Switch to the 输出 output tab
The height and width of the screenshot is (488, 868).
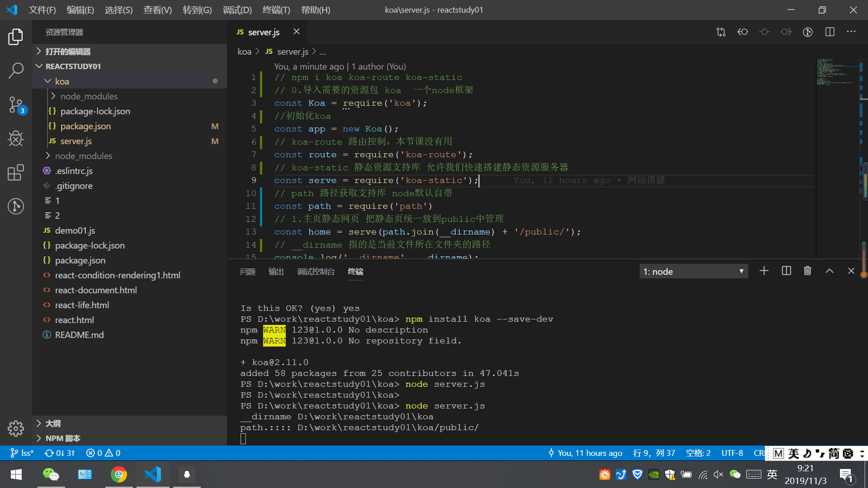(x=276, y=272)
